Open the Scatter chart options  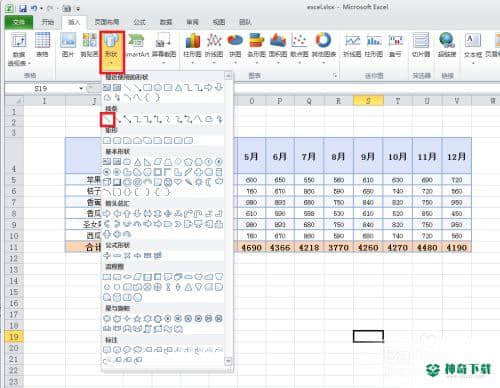(x=299, y=47)
